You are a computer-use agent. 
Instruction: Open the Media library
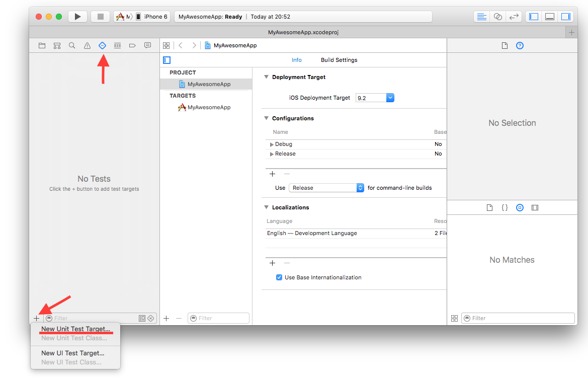click(535, 207)
